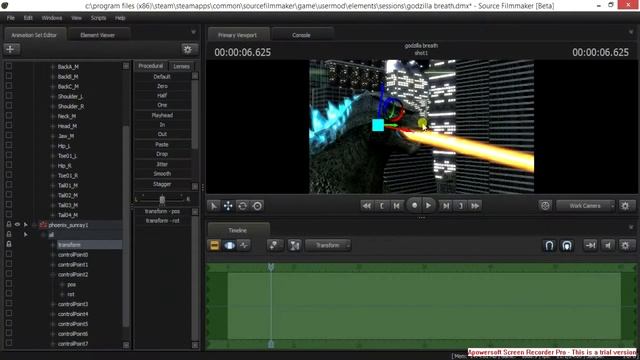Toggle checkbox for Jaw_M row

coord(9,136)
